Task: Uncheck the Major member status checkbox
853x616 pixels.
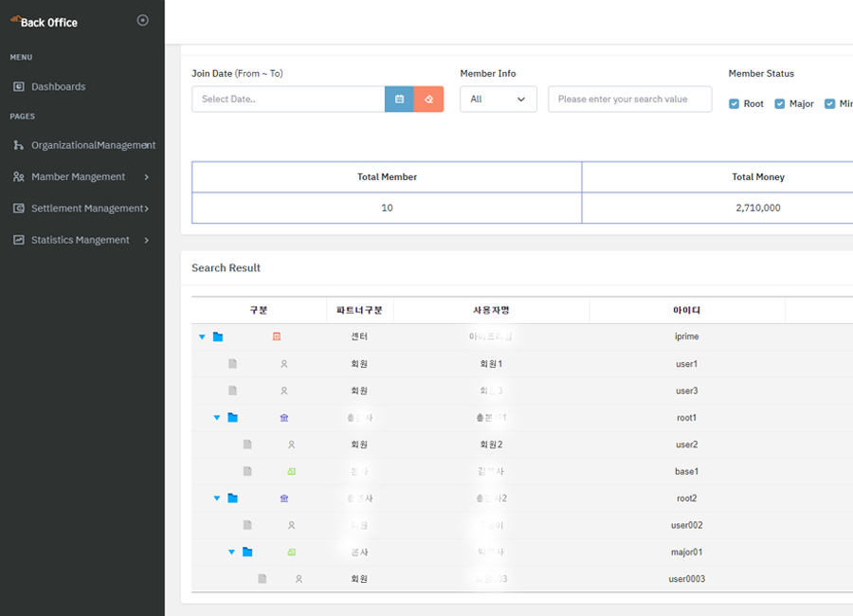Action: click(x=780, y=104)
